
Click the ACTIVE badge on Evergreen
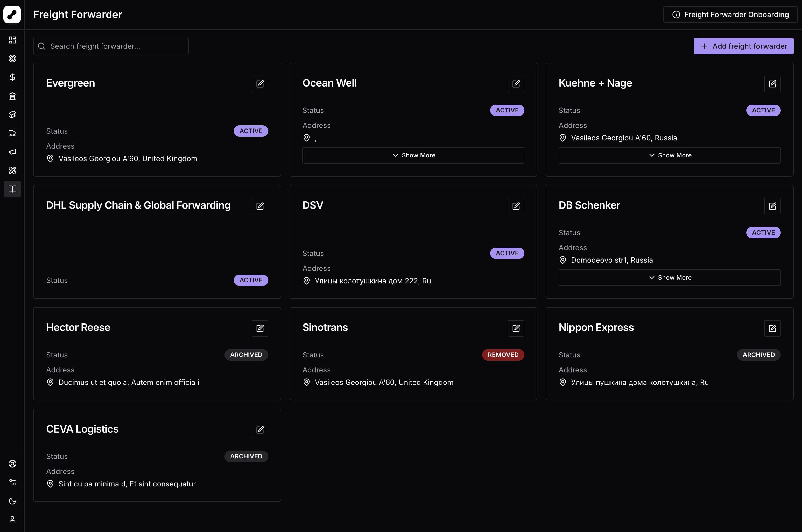click(x=251, y=131)
